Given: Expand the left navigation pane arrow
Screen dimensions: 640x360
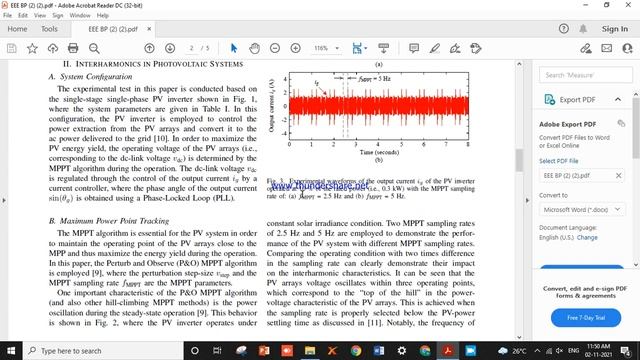Looking at the screenshot, I should [x=4, y=200].
